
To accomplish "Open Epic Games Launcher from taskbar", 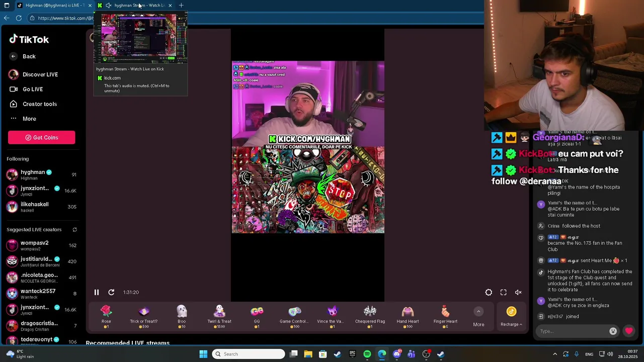I will 352,354.
